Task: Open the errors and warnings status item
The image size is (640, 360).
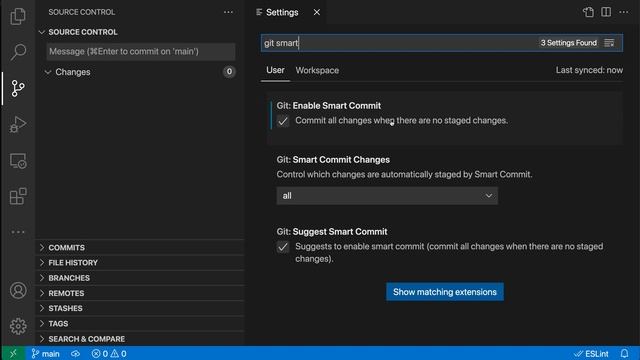Action: (109, 353)
